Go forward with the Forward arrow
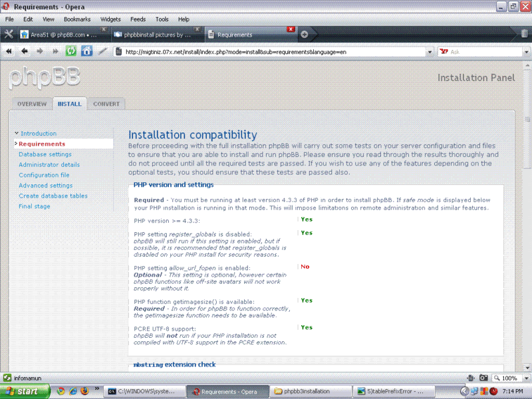 [x=40, y=52]
